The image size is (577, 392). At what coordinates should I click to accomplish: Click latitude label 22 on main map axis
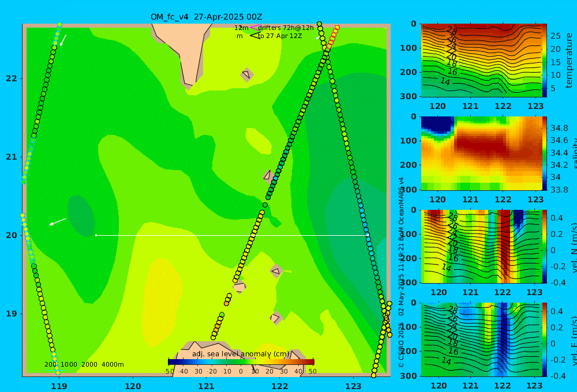pyautogui.click(x=11, y=78)
